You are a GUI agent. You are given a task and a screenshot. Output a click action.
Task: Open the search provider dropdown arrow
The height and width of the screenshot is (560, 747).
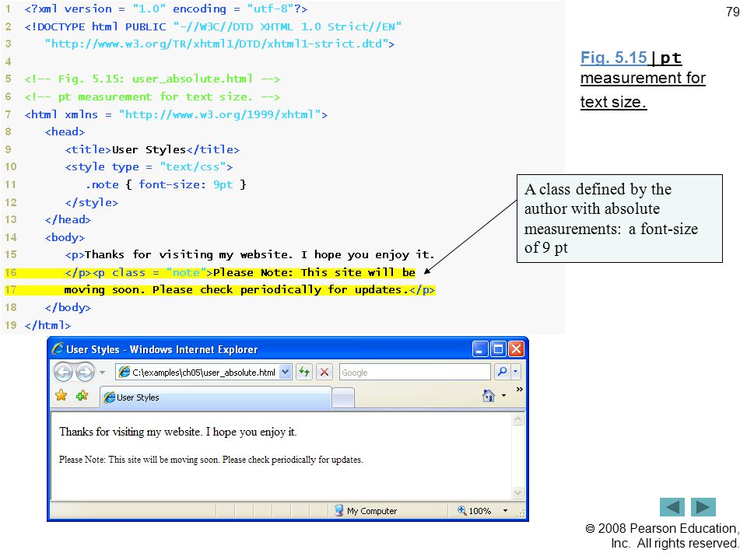515,372
